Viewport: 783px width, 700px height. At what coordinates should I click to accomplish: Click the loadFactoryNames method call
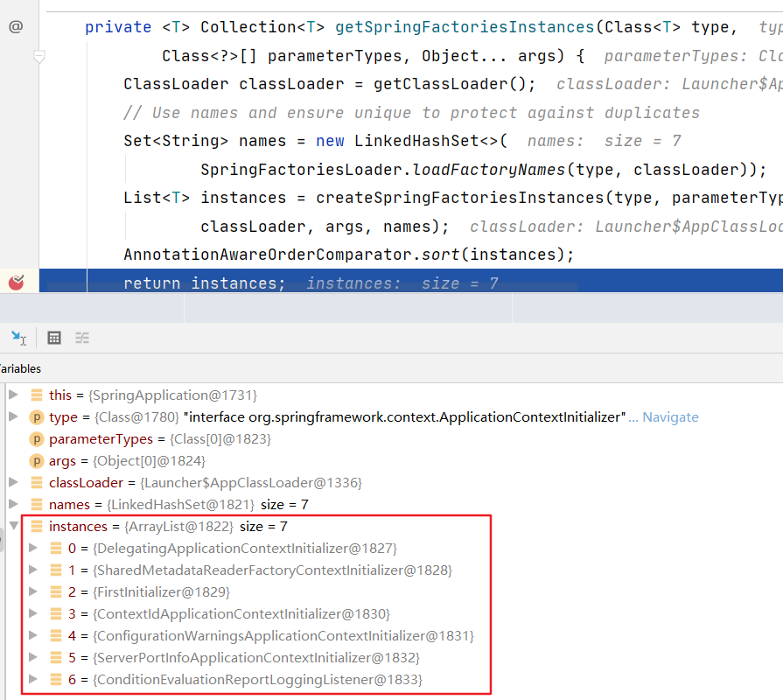tap(489, 170)
